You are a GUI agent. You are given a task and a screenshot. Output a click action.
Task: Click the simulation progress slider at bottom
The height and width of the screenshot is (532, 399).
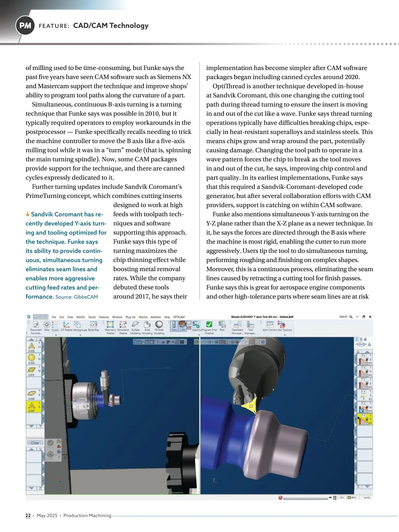(x=305, y=498)
